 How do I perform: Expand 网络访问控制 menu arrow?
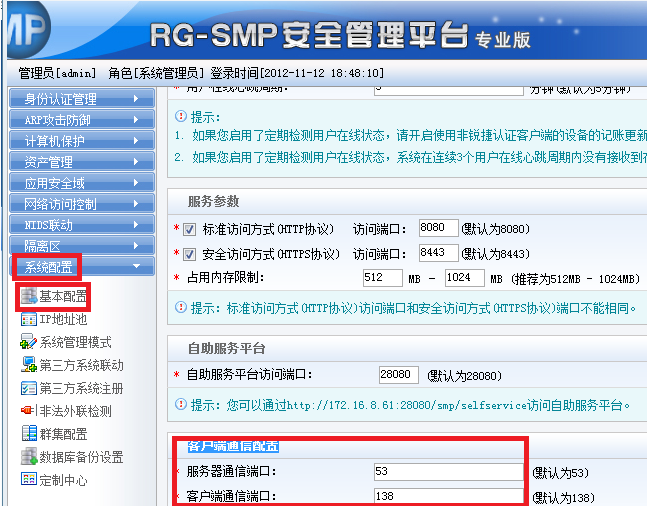coord(135,203)
